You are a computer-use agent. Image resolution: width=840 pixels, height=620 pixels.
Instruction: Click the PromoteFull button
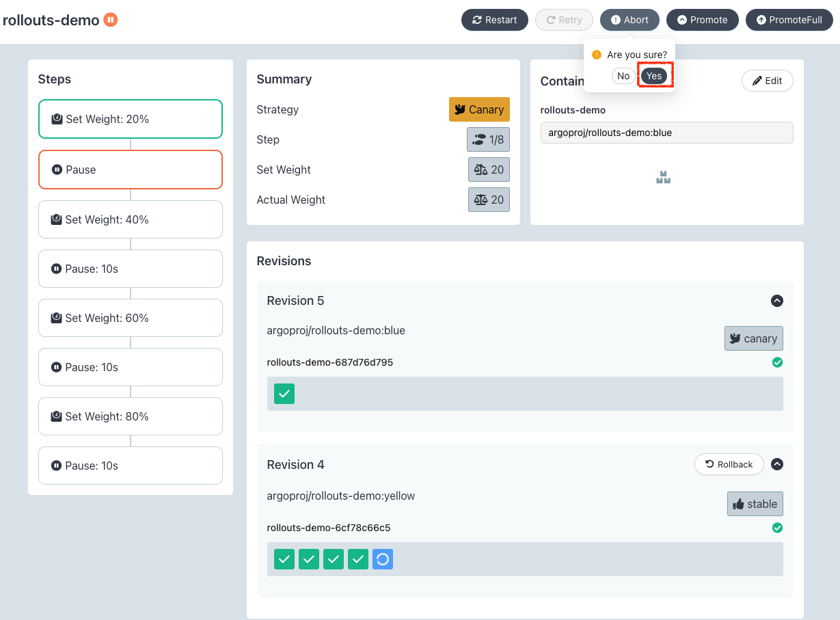[x=789, y=20]
